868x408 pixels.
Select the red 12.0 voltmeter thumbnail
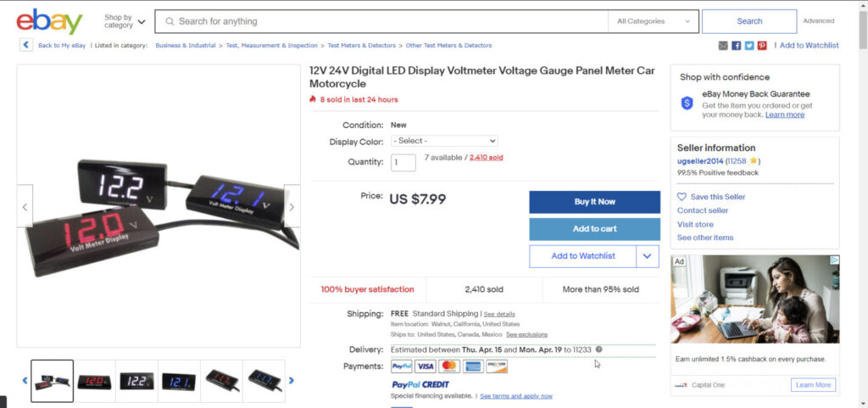pyautogui.click(x=95, y=381)
